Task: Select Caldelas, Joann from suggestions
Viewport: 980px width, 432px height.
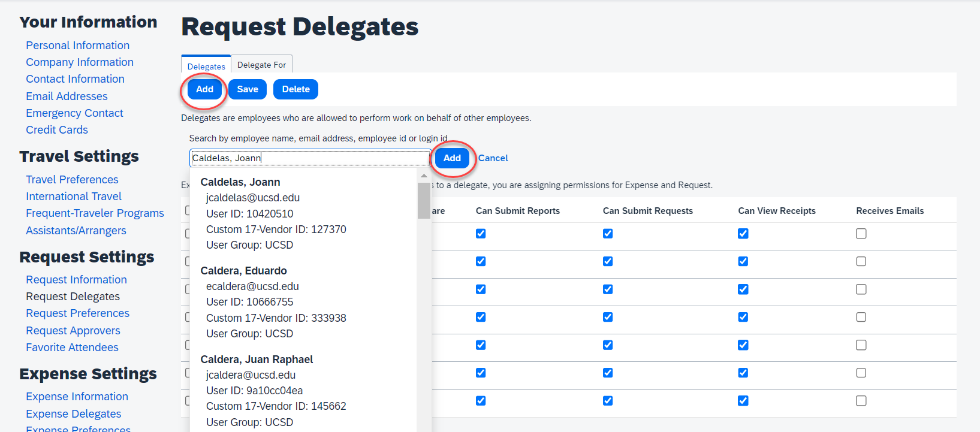Action: coord(240,182)
